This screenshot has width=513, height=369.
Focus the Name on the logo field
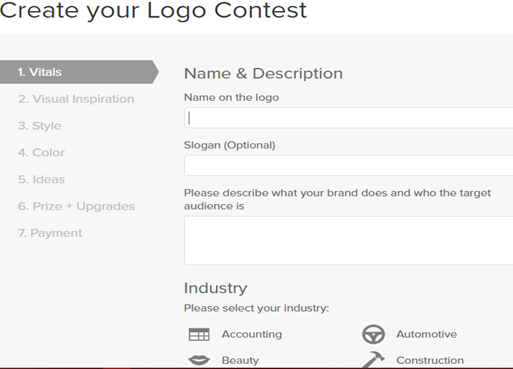[348, 118]
